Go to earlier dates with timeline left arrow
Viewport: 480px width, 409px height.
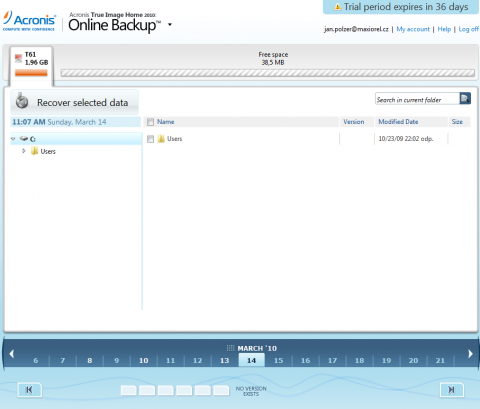12,354
